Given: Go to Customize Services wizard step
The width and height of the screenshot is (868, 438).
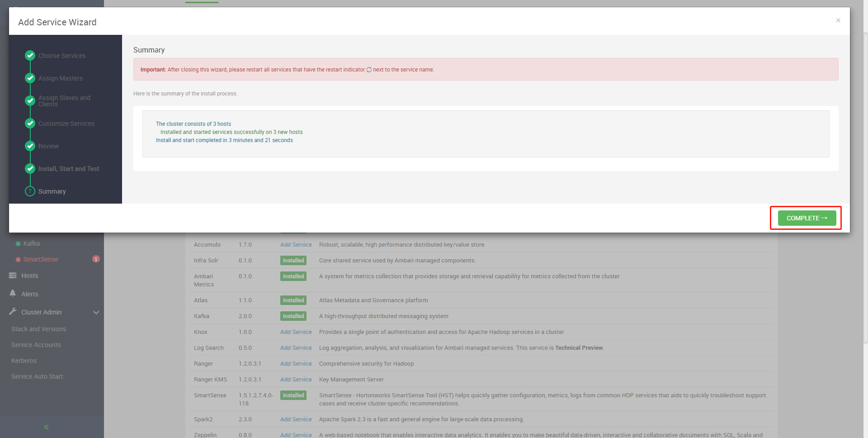Looking at the screenshot, I should click(66, 124).
